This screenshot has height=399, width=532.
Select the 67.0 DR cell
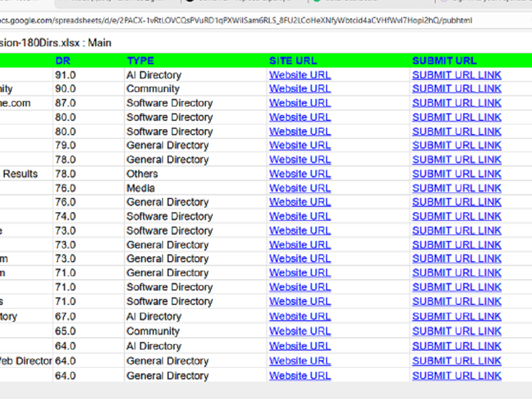(89, 316)
